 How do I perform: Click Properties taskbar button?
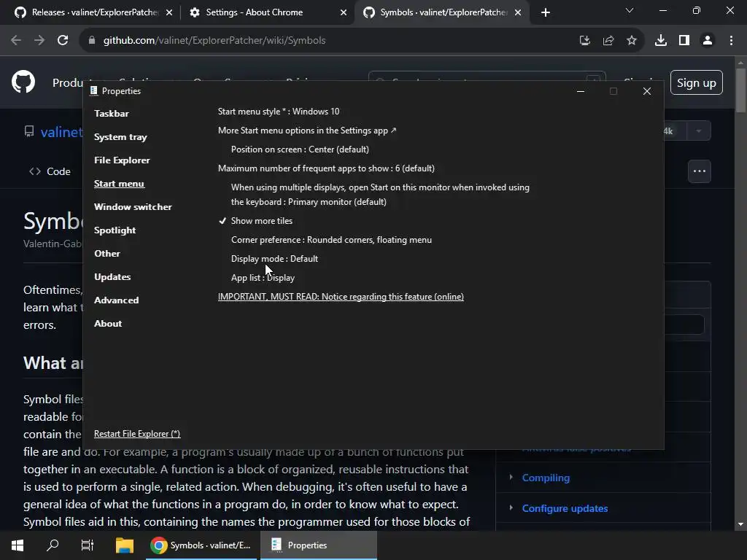[x=319, y=545]
